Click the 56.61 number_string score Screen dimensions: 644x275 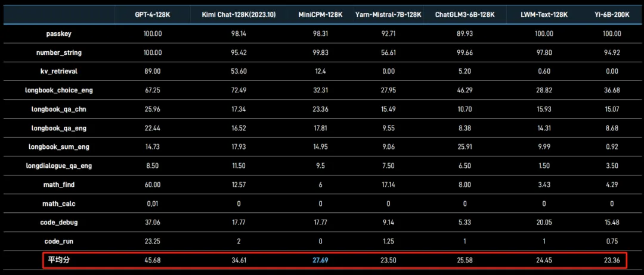click(389, 53)
